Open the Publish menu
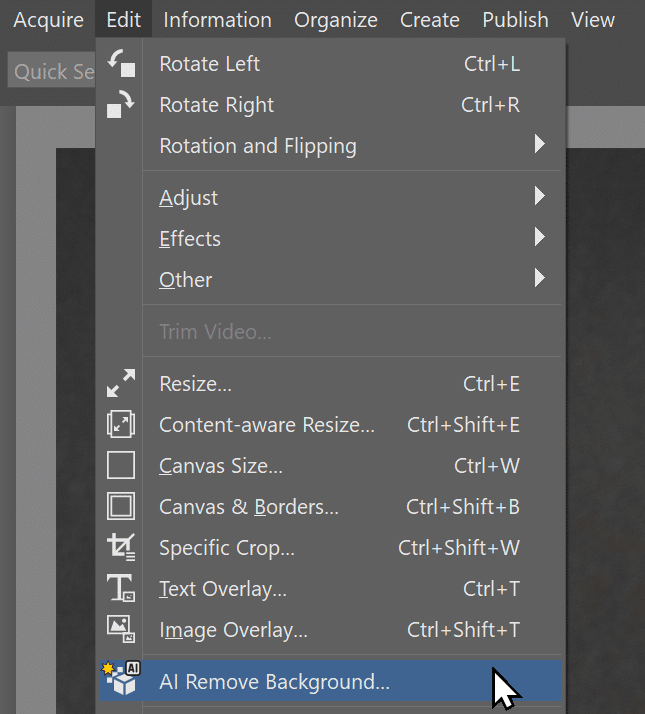The height and width of the screenshot is (714, 645). tap(515, 20)
